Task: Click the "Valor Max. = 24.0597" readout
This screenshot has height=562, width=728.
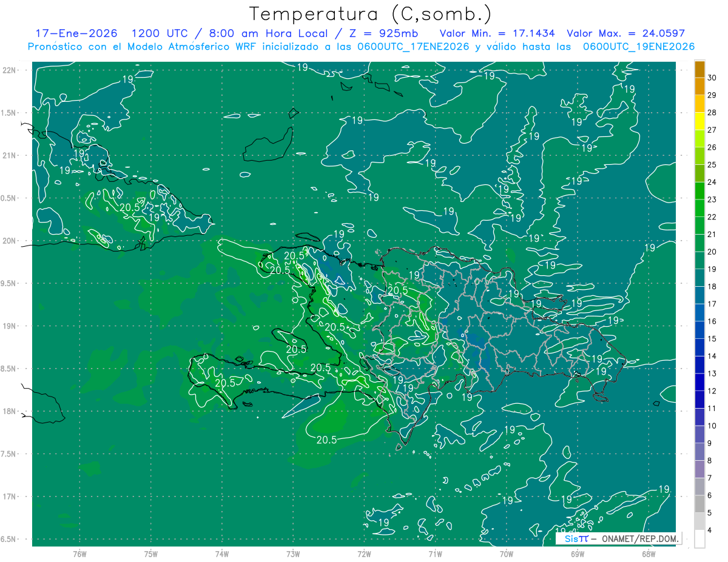Action: tap(625, 34)
